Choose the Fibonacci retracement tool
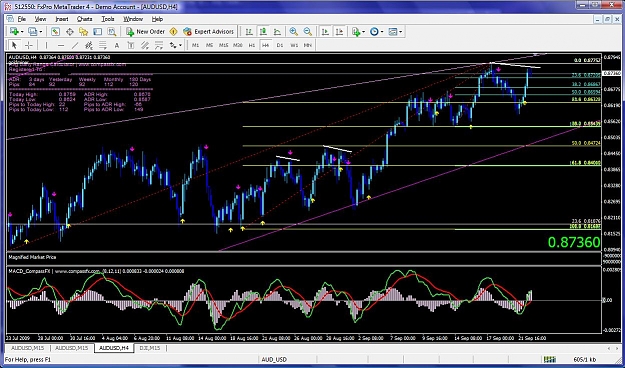Screen dimensions: 625x368 click(102, 45)
